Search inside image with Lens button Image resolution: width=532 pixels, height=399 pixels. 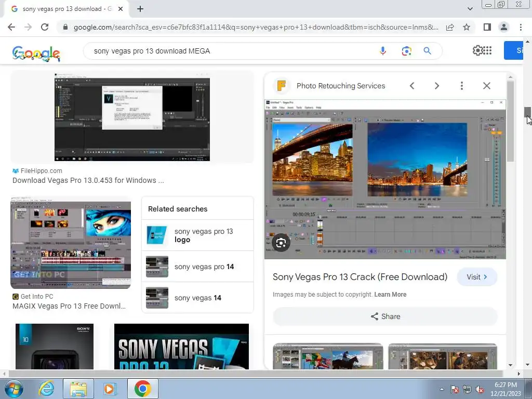(281, 243)
